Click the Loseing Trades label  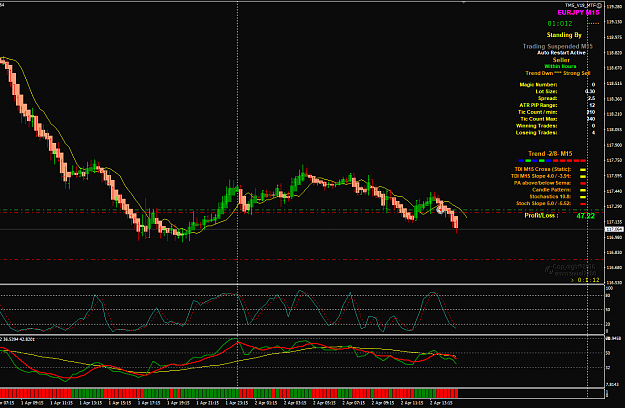coord(537,133)
